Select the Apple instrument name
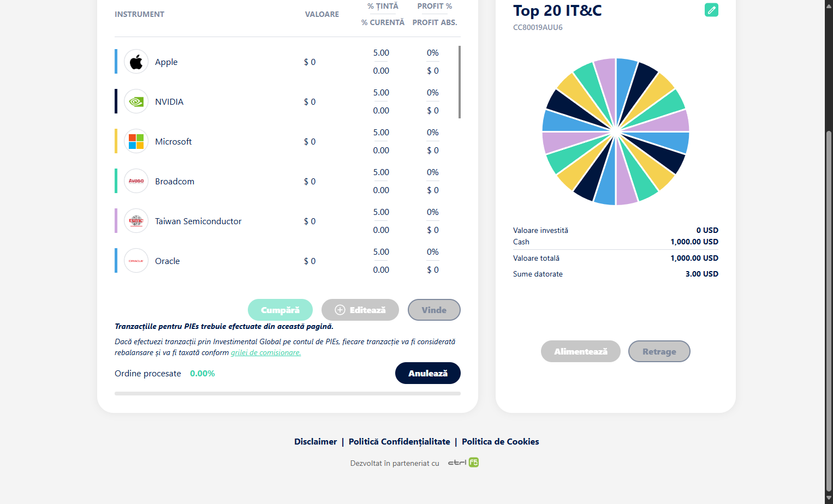 [166, 62]
